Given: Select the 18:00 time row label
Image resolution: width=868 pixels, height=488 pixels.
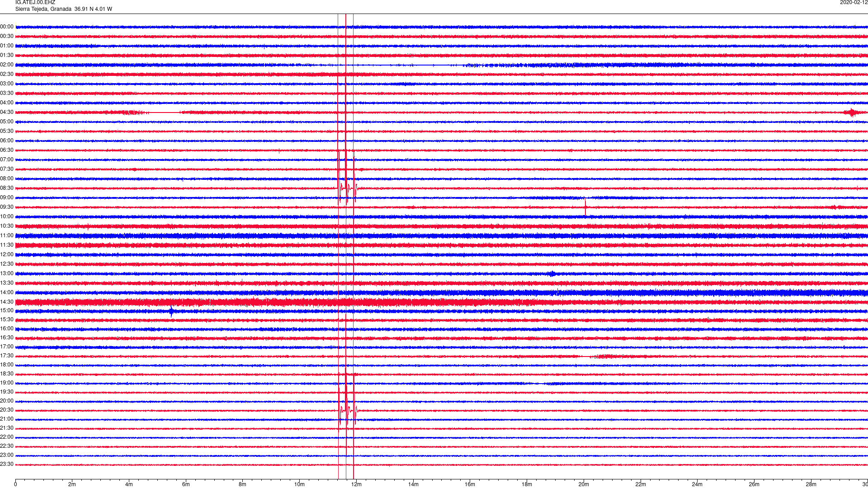Looking at the screenshot, I should [x=7, y=365].
